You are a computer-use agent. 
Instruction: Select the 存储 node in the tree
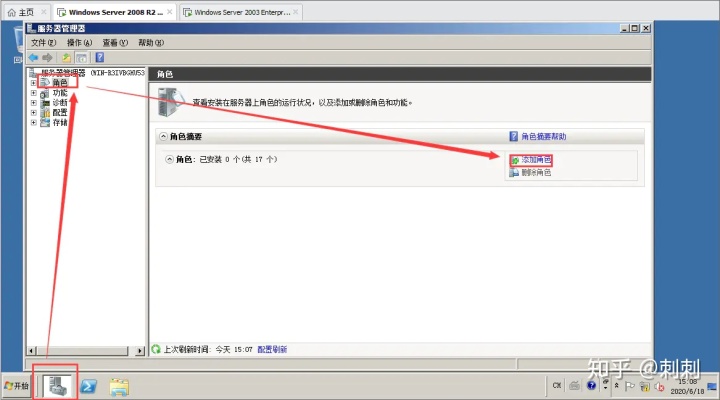[60, 123]
